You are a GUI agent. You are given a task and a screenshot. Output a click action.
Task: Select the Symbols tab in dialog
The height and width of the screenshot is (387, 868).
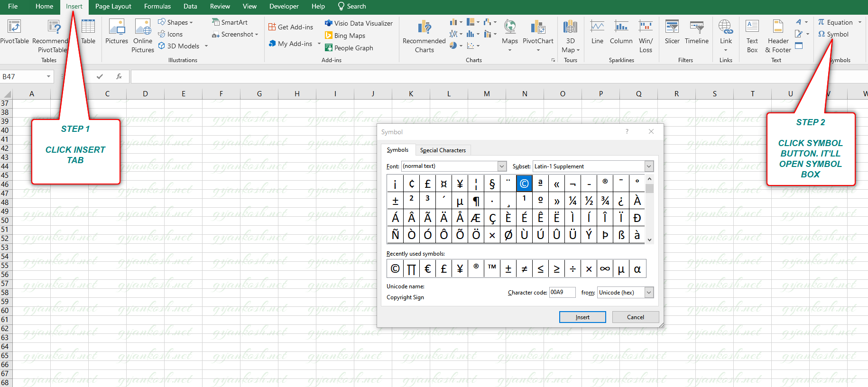tap(397, 150)
